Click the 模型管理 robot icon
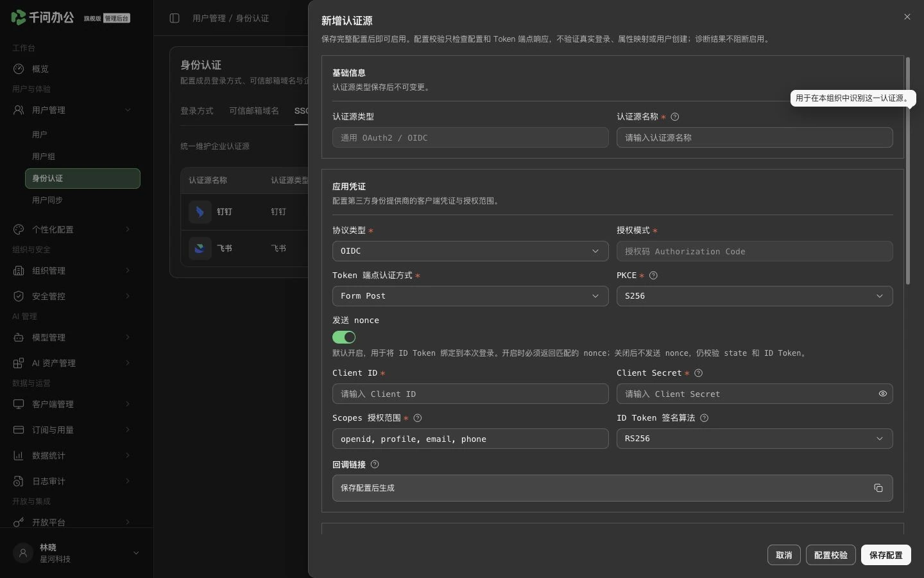The height and width of the screenshot is (578, 924). click(x=19, y=337)
